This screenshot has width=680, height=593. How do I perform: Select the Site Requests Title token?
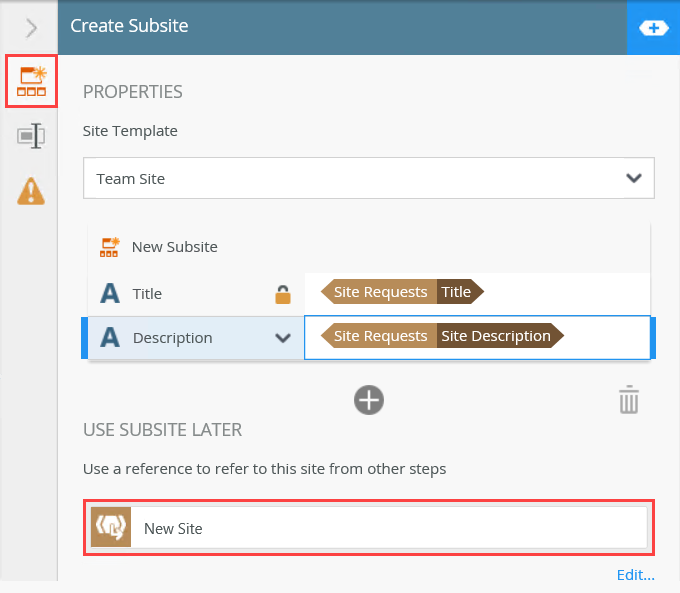coord(402,293)
